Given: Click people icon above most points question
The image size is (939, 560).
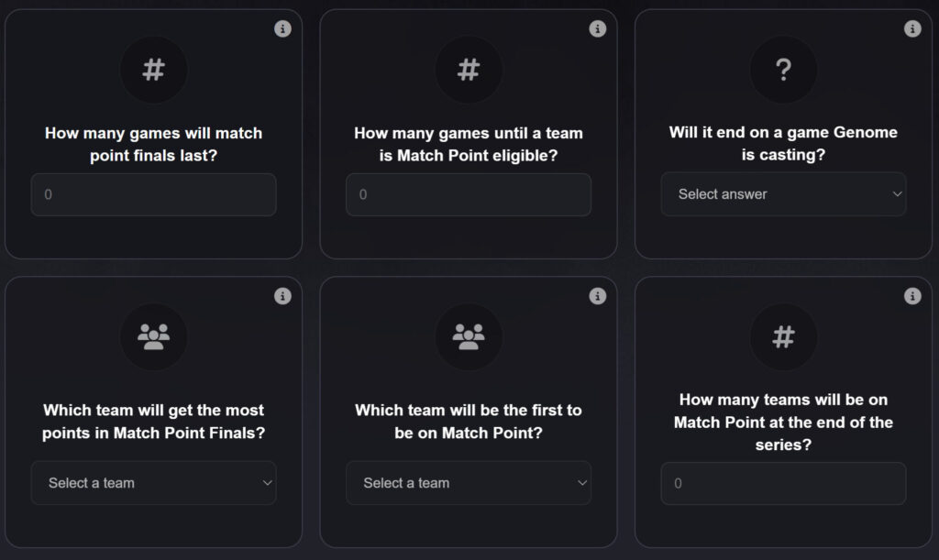Looking at the screenshot, I should click(153, 337).
